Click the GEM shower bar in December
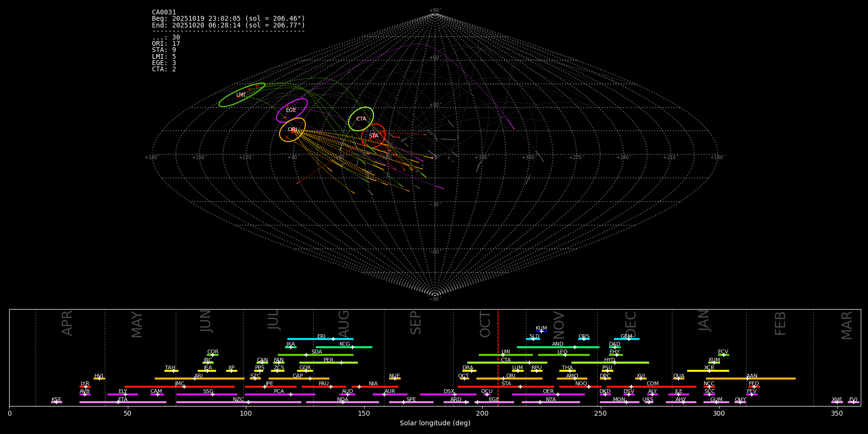The image size is (868, 434). click(x=626, y=339)
